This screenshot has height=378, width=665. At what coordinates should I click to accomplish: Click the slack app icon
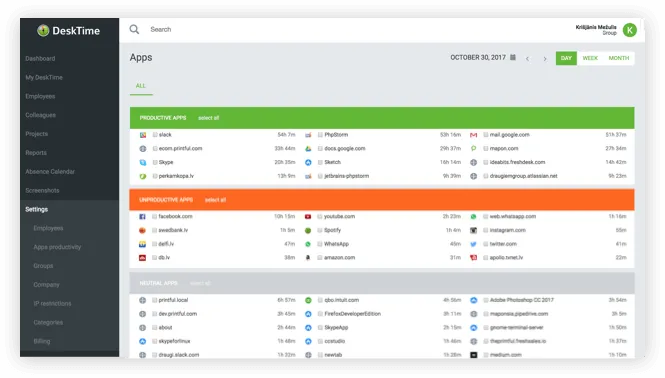[x=143, y=135]
